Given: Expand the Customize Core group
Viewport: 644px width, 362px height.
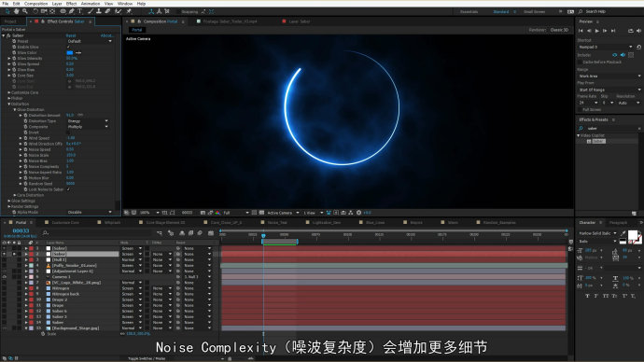Looking at the screenshot, I should click(9, 92).
